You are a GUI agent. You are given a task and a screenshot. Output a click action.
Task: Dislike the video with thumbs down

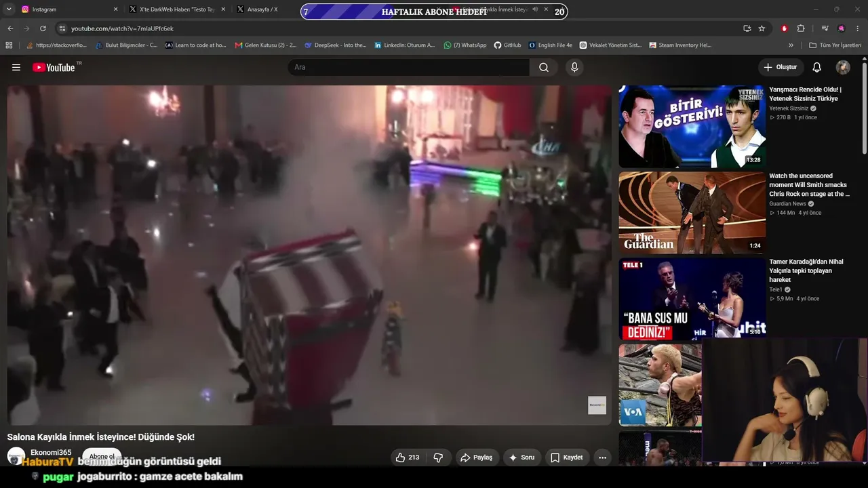438,457
